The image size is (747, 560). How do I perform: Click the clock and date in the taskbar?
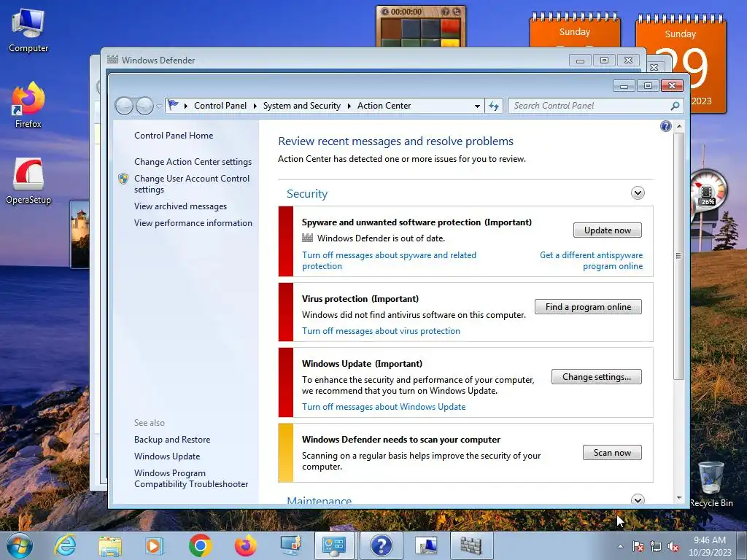(x=710, y=546)
